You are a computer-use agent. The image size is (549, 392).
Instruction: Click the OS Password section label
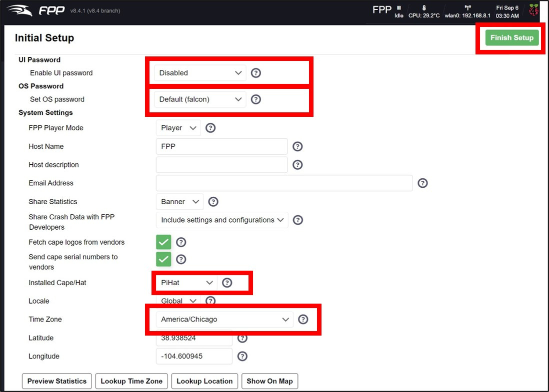[41, 86]
